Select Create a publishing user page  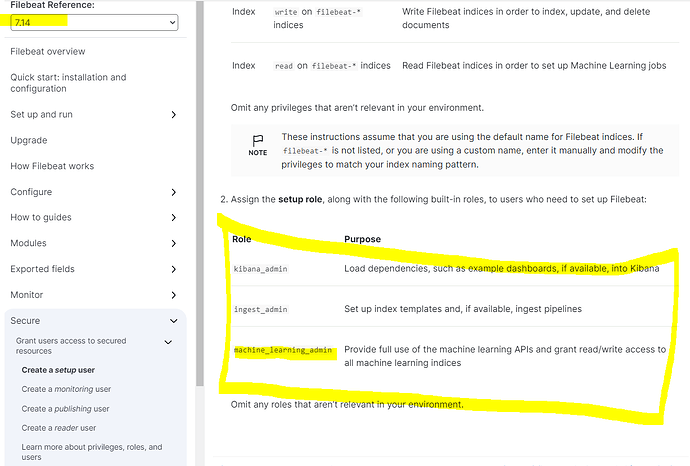click(x=65, y=409)
